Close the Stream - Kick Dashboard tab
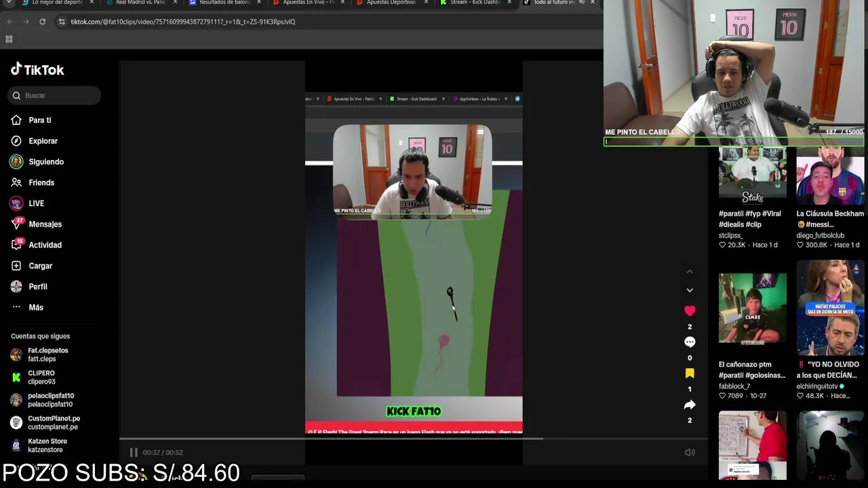This screenshot has height=488, width=868. [509, 3]
